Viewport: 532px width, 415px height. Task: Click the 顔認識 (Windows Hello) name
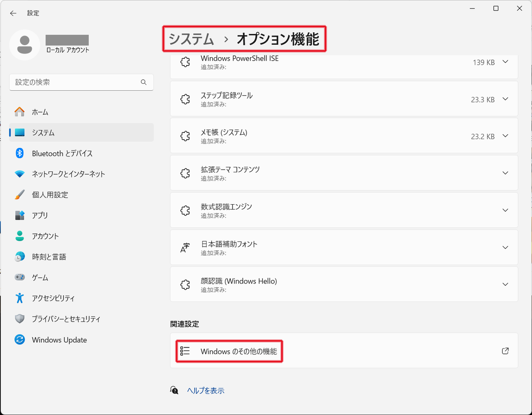(x=239, y=281)
